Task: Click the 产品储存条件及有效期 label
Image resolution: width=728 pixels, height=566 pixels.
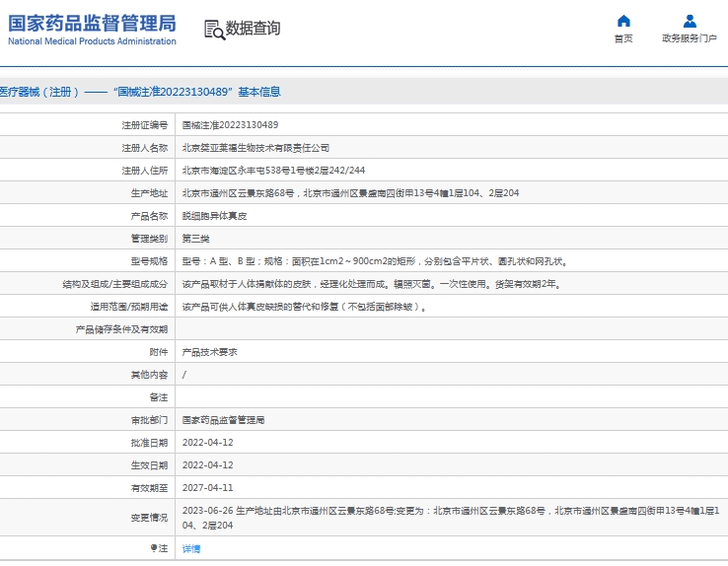Action: 121,329
